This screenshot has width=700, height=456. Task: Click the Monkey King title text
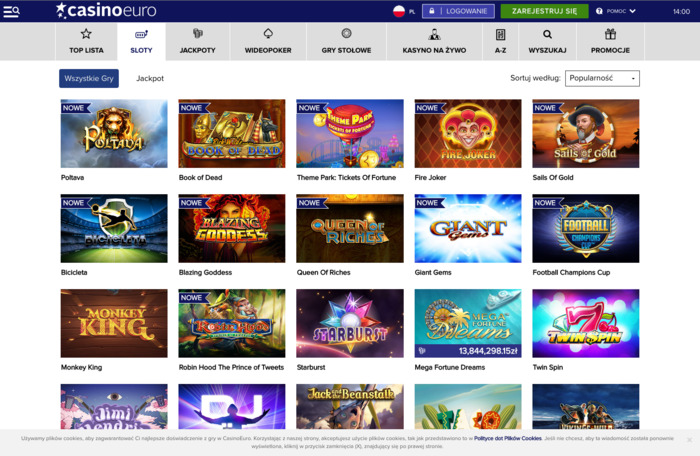tap(81, 367)
